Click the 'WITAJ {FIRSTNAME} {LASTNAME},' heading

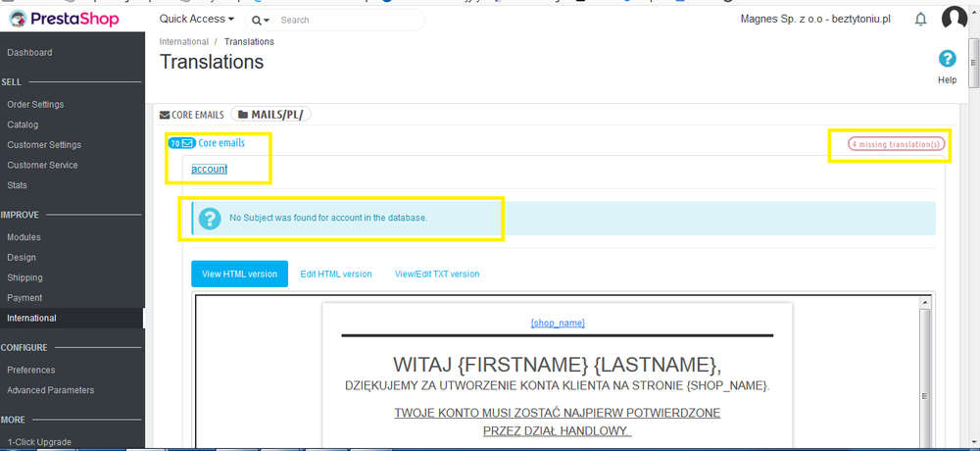click(x=557, y=364)
